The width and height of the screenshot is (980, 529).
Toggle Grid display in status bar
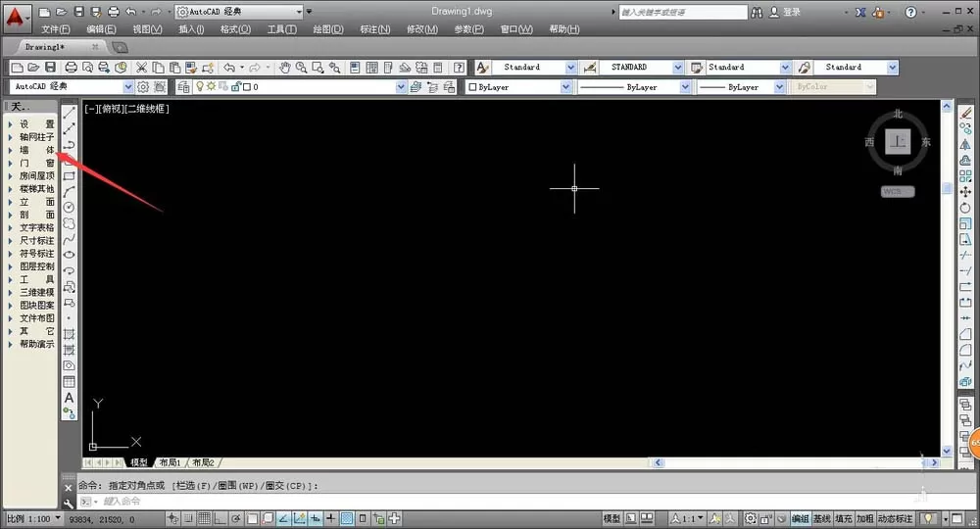point(205,518)
